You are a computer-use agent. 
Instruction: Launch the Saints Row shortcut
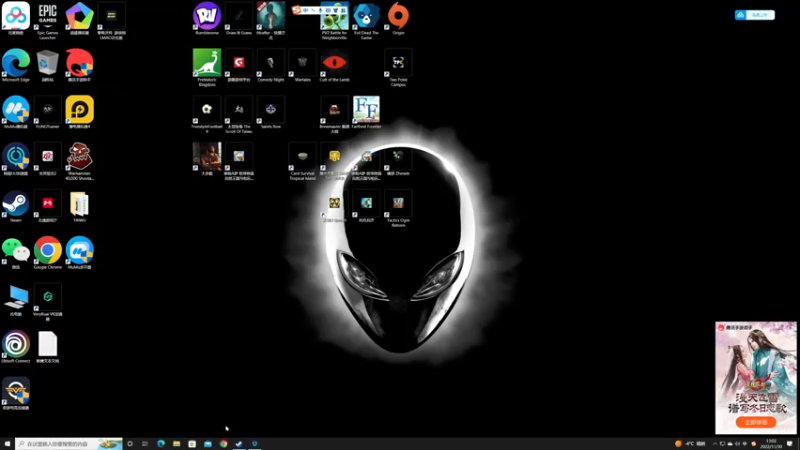[271, 112]
